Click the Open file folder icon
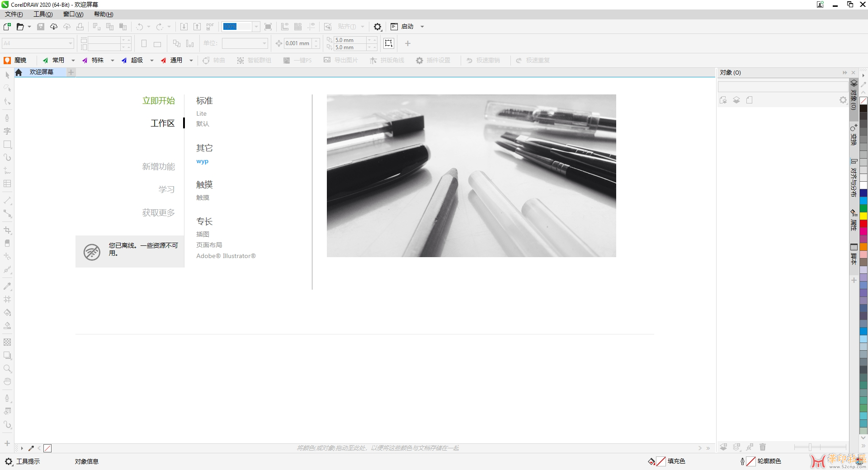The height and width of the screenshot is (470, 868). point(20,27)
